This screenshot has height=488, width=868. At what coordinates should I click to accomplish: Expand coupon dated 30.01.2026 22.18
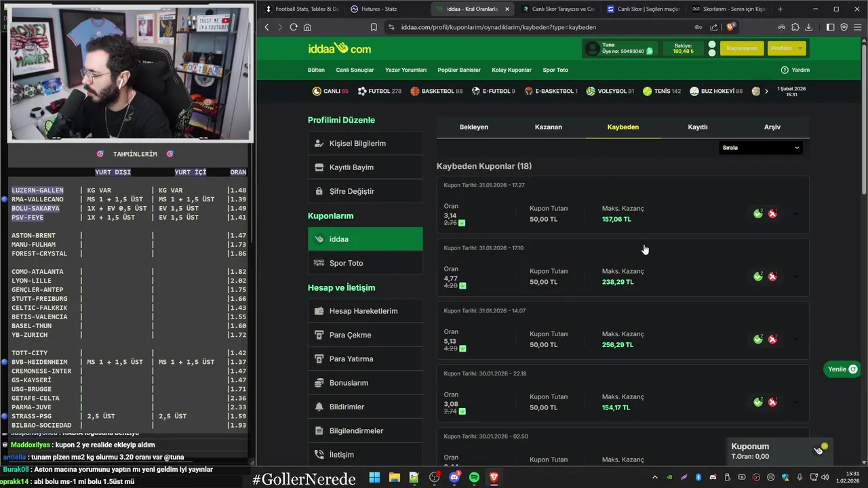(795, 402)
